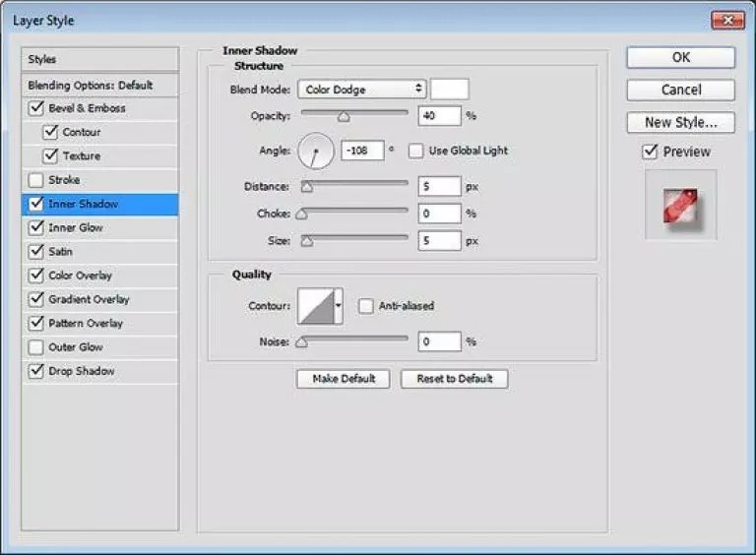The width and height of the screenshot is (756, 555).
Task: Open the Color Overlay settings row
Action: click(99, 276)
